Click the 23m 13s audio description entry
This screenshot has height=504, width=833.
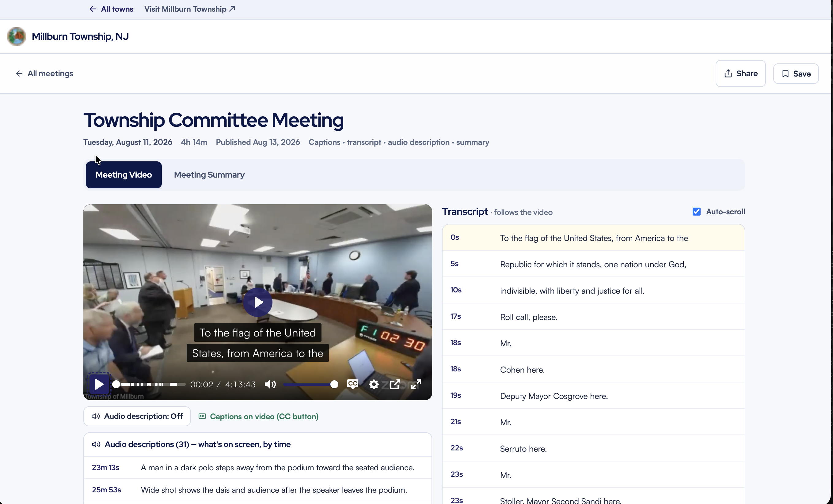click(258, 468)
